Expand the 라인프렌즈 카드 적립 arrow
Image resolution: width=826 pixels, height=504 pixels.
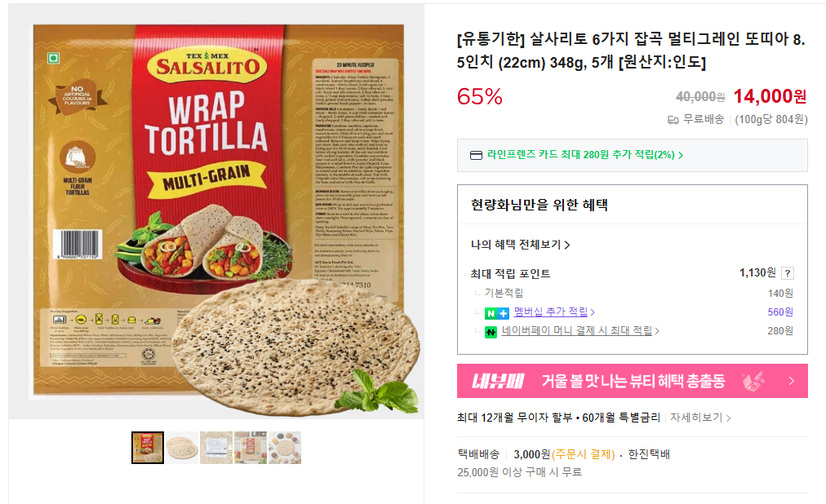click(x=681, y=155)
